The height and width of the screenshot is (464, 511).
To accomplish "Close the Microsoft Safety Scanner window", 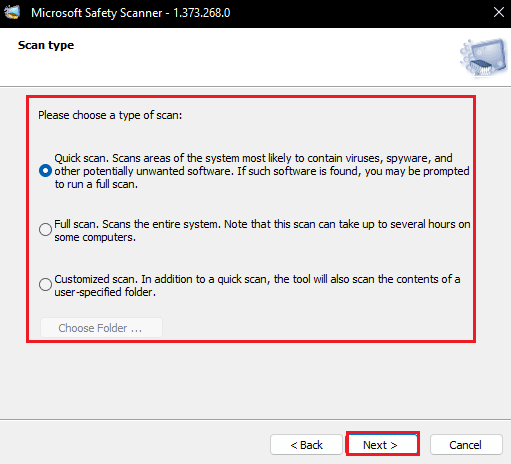I will (499, 12).
